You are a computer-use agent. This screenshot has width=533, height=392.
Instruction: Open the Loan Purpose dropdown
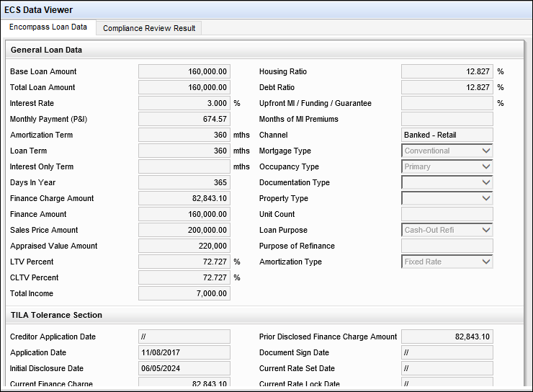point(447,230)
